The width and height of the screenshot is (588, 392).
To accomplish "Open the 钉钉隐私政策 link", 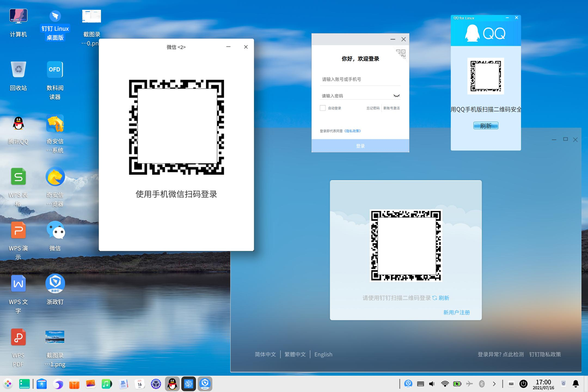I will [x=545, y=354].
